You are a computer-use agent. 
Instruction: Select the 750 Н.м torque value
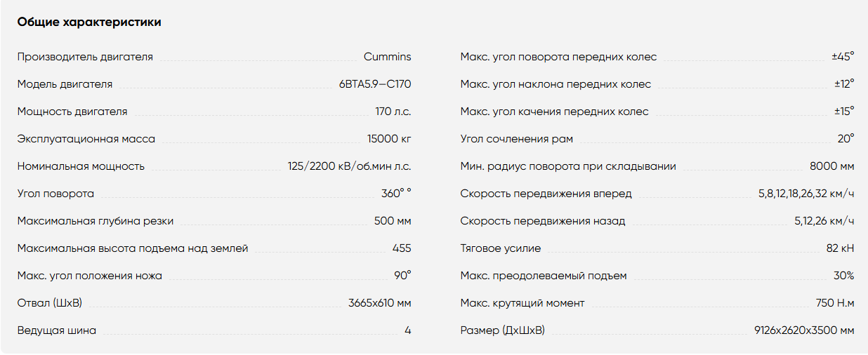coord(835,303)
